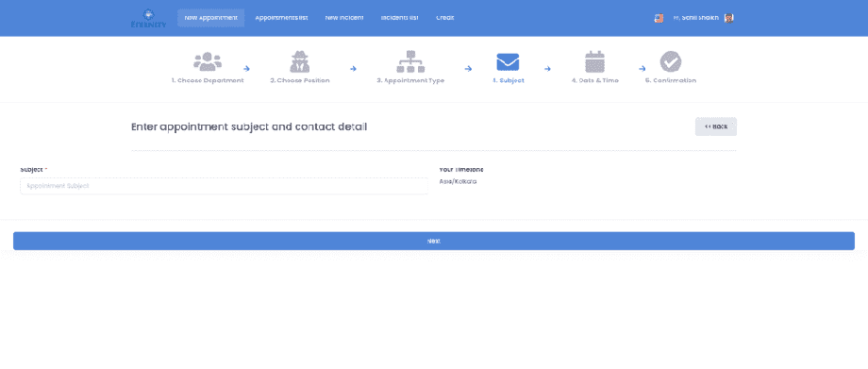Click the Date & Time step label

[595, 80]
